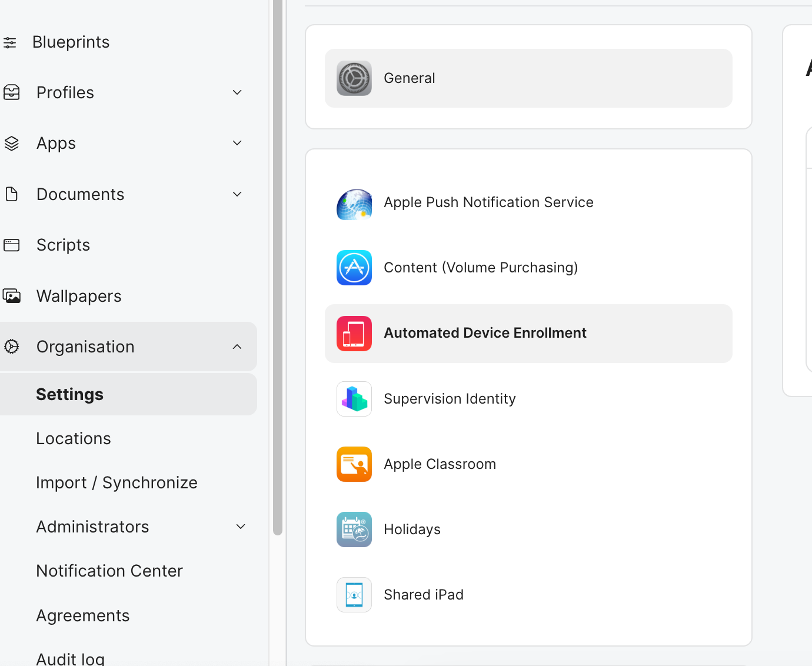Screen dimensions: 812x666
Task: Click the Profiles tray icon
Action: (11, 92)
